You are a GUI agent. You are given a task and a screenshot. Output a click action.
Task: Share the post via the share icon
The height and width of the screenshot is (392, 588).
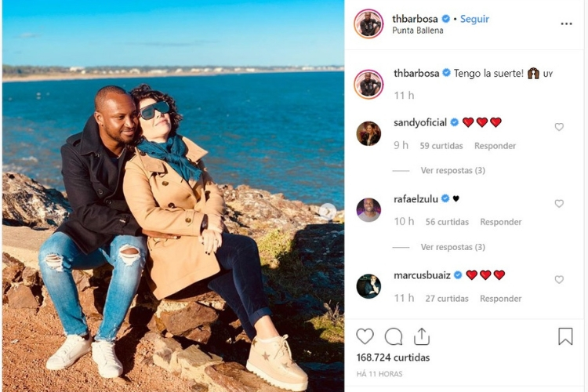pyautogui.click(x=422, y=336)
